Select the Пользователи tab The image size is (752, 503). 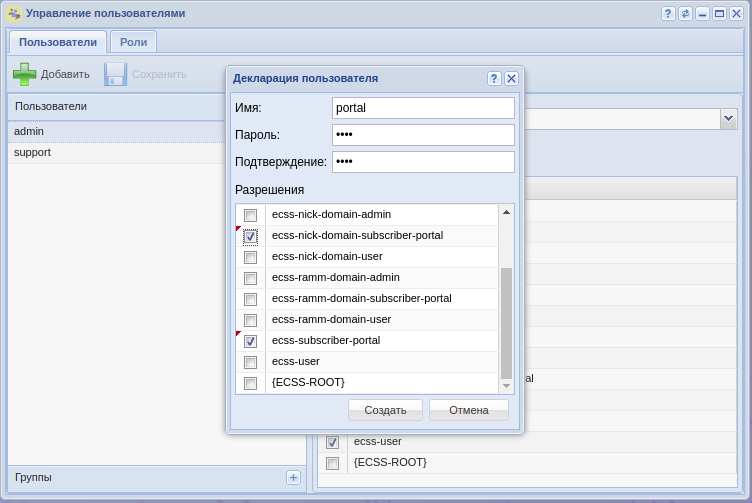tap(57, 42)
